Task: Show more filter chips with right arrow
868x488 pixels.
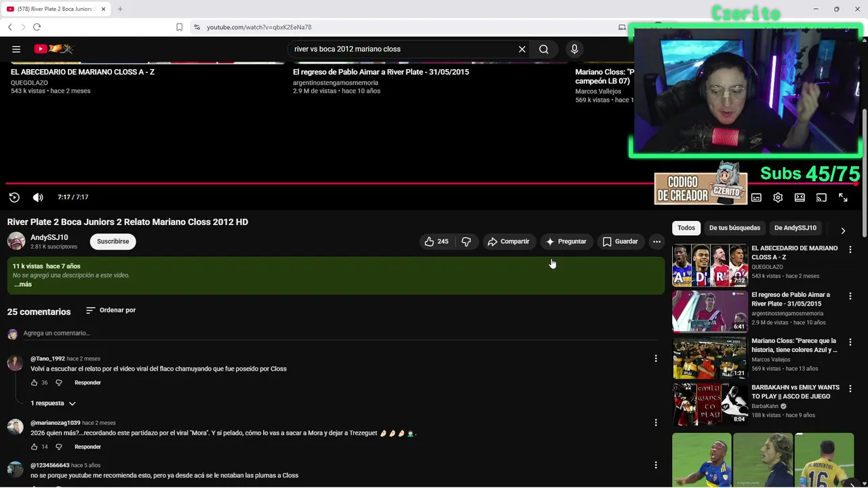Action: [843, 230]
